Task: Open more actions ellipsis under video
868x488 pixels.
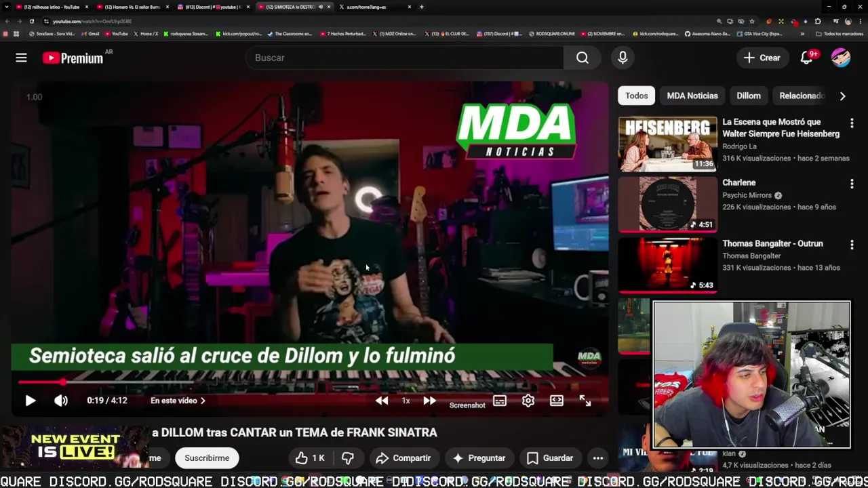Action: click(598, 458)
